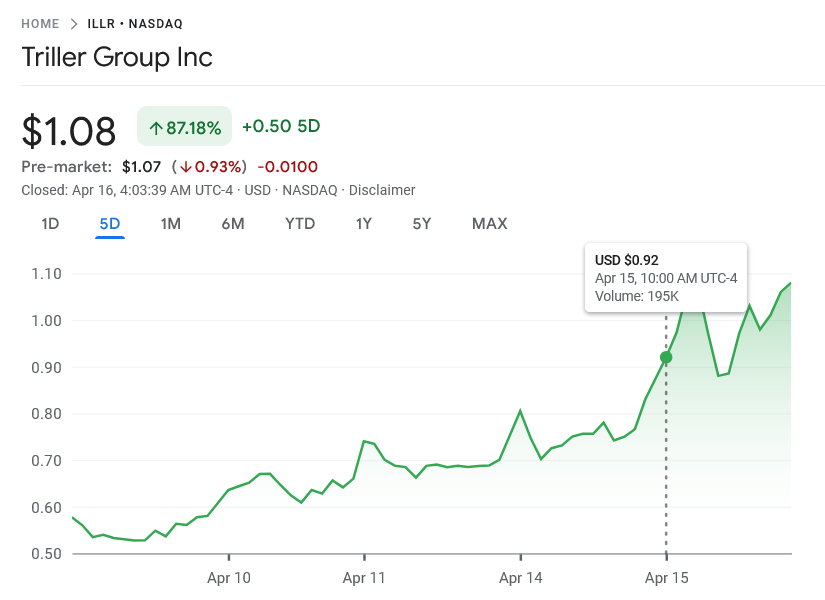Select the ILLR • NASDAQ breadcrumb text
The height and width of the screenshot is (600, 825).
point(135,24)
